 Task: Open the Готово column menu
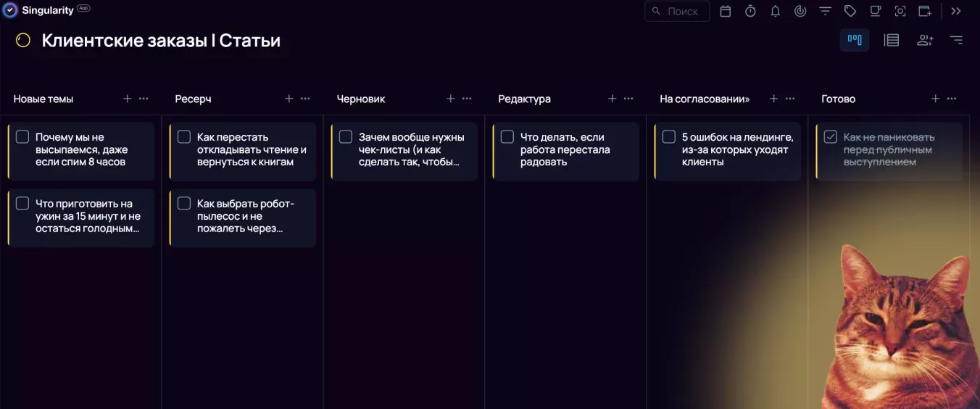click(952, 99)
